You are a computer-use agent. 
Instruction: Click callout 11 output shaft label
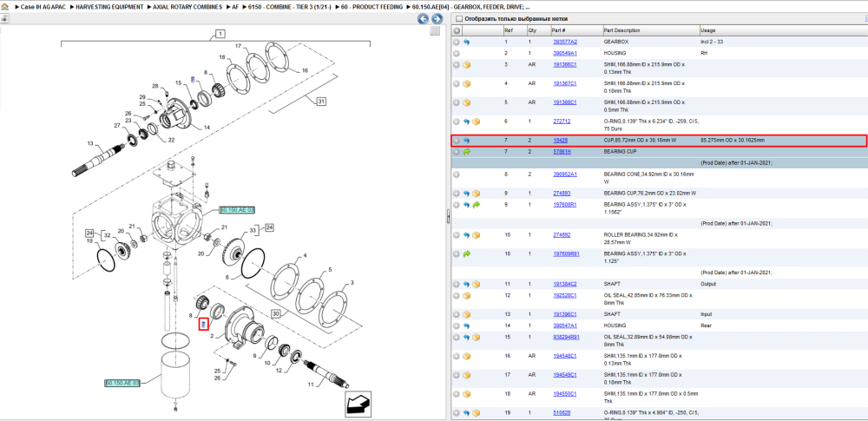point(311,384)
